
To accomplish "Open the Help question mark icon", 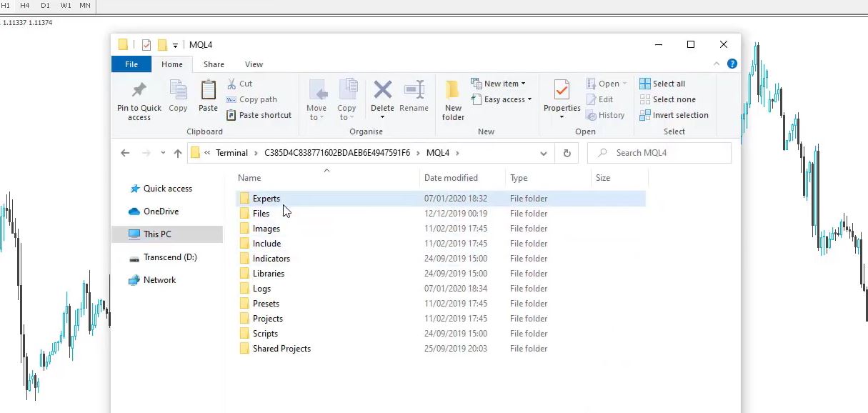I will coord(732,64).
